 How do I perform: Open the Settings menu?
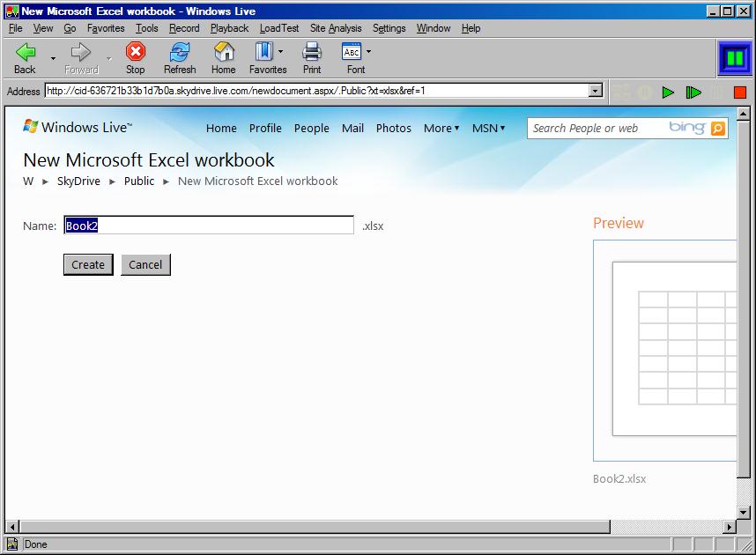click(389, 28)
